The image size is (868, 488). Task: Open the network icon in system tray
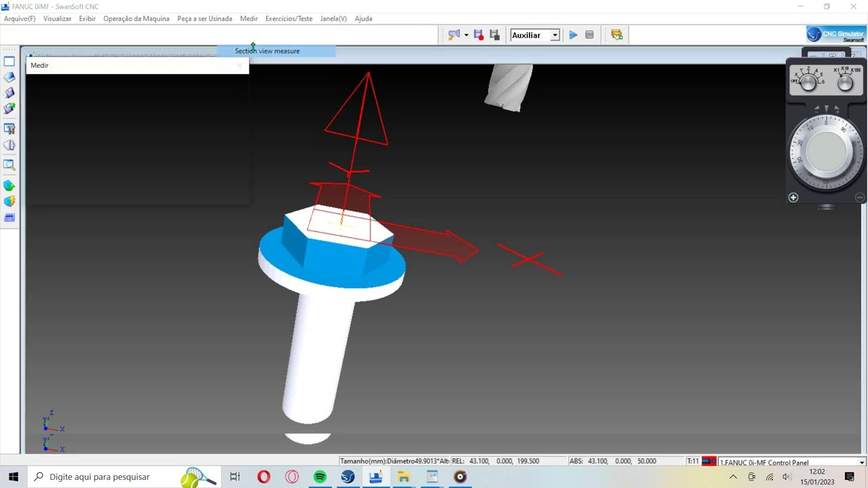click(770, 476)
